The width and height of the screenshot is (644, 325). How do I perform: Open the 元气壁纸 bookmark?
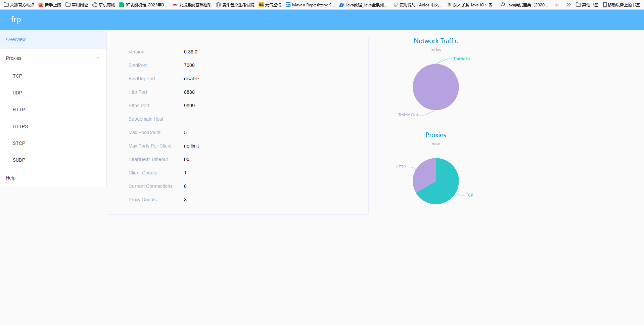click(x=270, y=5)
